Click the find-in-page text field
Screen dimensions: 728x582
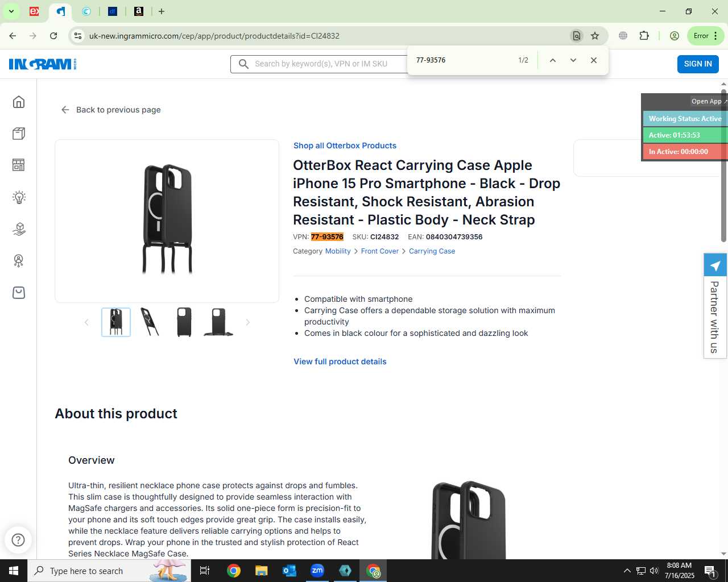pos(461,60)
